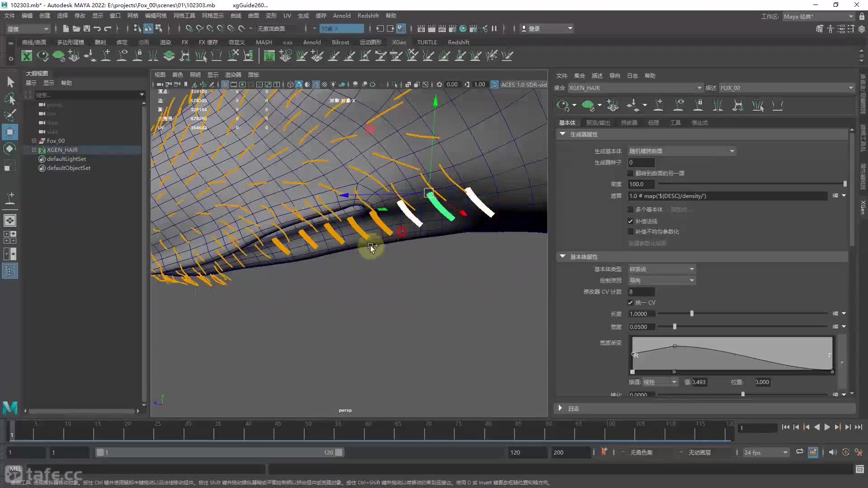Click 生成器种子 input field

641,162
